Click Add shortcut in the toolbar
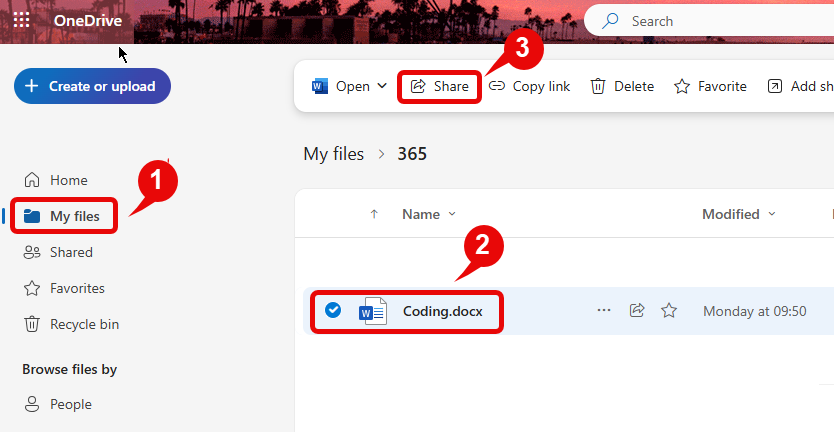834x432 pixels. click(x=800, y=86)
